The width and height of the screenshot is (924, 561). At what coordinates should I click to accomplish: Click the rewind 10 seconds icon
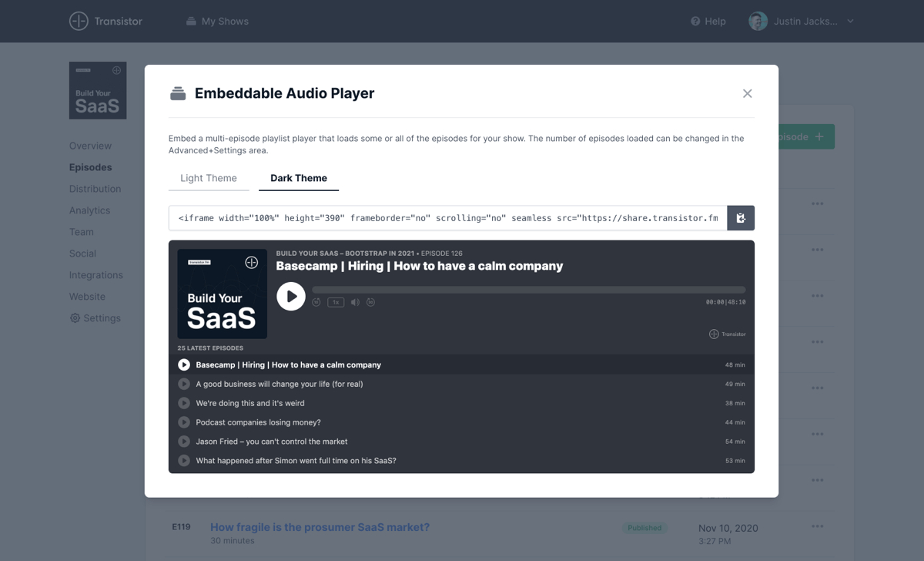click(316, 302)
